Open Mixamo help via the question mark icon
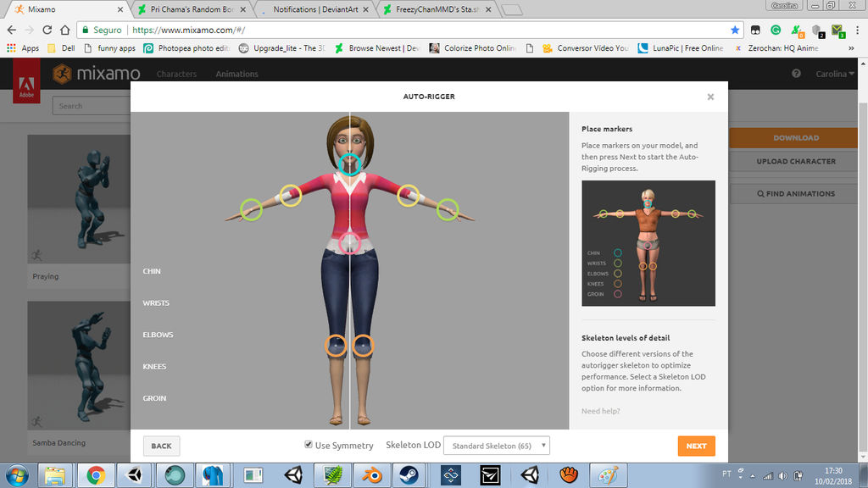 795,74
